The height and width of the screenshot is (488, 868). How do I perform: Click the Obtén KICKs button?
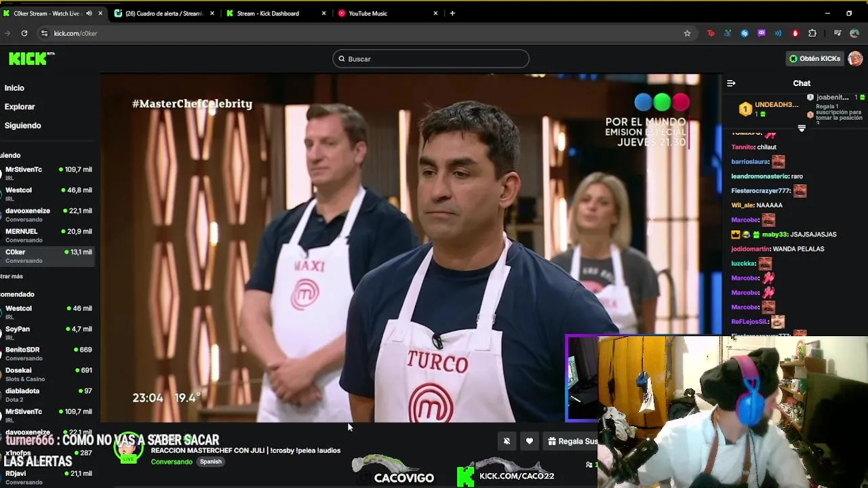[x=814, y=58]
